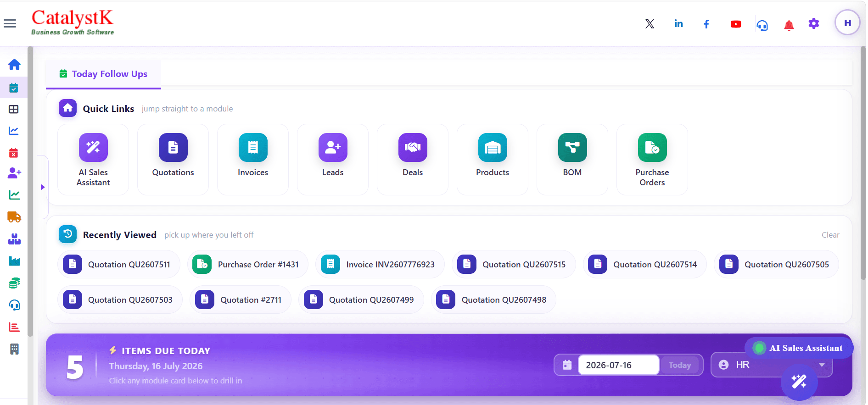Screen dimensions: 868x405
Task: Open the YouTube icon in header
Action: click(x=736, y=24)
